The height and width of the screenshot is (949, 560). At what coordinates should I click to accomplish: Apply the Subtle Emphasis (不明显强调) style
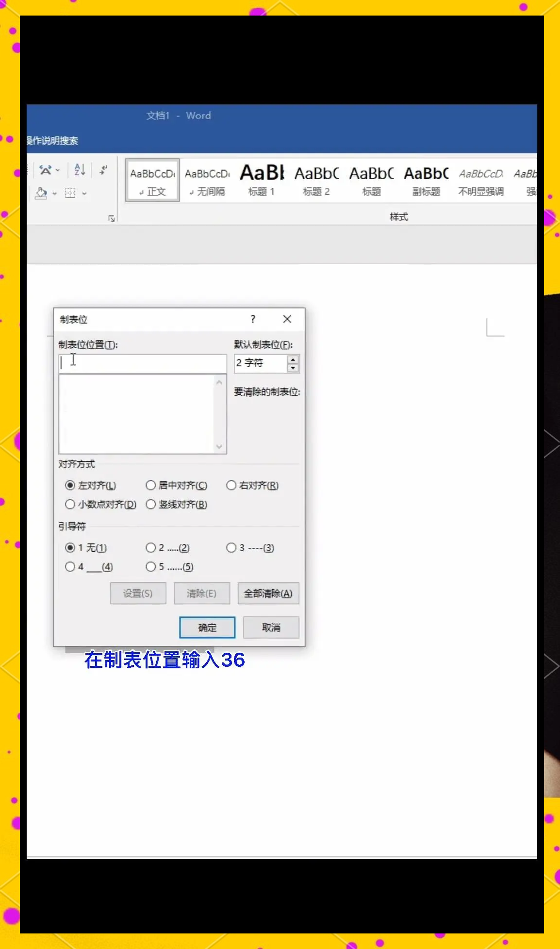tap(481, 180)
